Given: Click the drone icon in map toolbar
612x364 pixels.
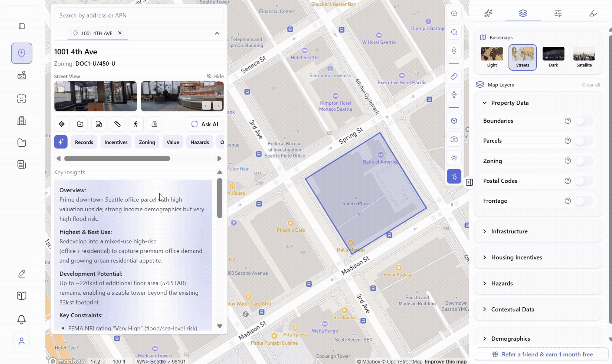Looking at the screenshot, I should 454,95.
